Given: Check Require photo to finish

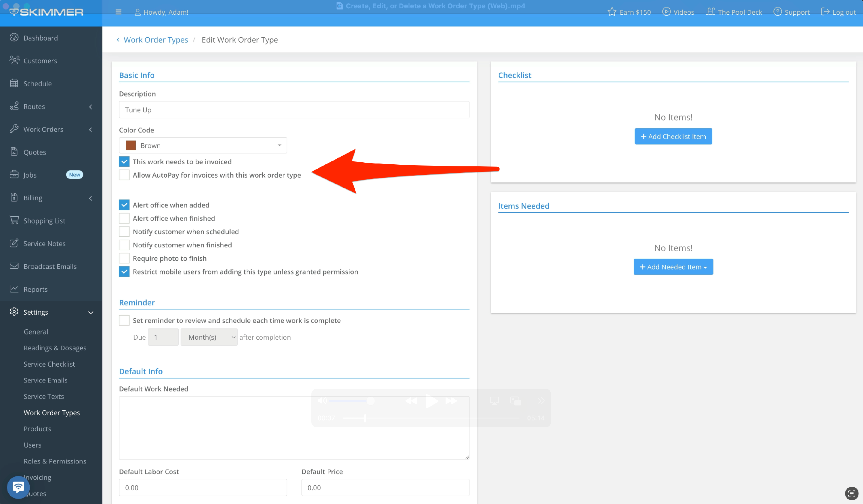Looking at the screenshot, I should (124, 258).
